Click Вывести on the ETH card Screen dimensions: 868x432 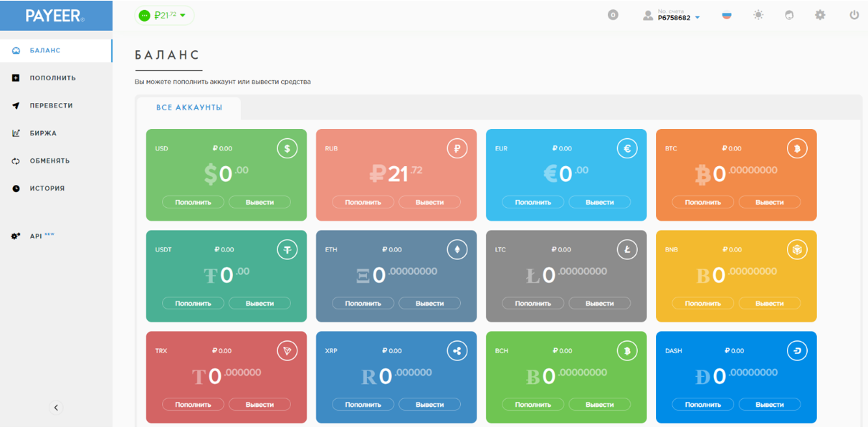click(429, 304)
